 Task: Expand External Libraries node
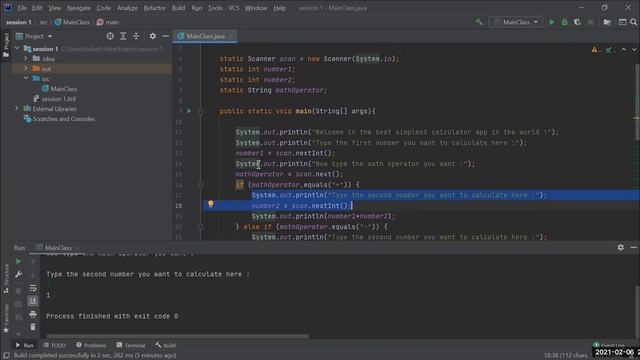click(x=17, y=109)
